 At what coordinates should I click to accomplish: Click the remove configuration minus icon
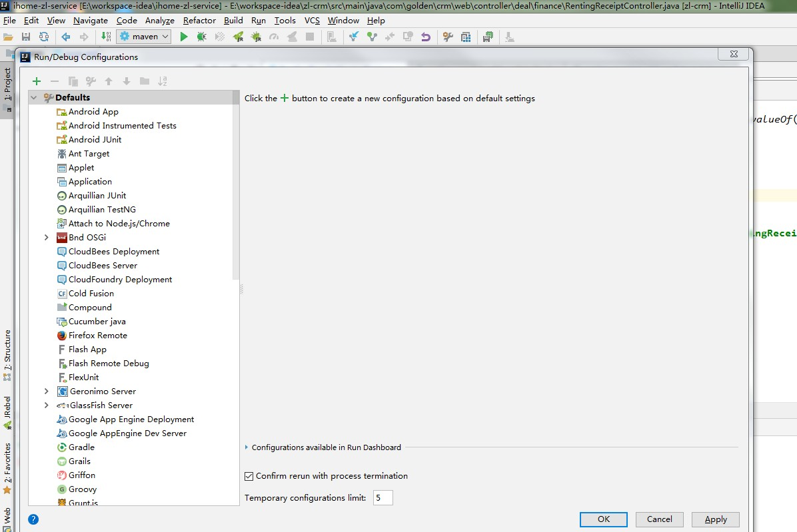55,81
